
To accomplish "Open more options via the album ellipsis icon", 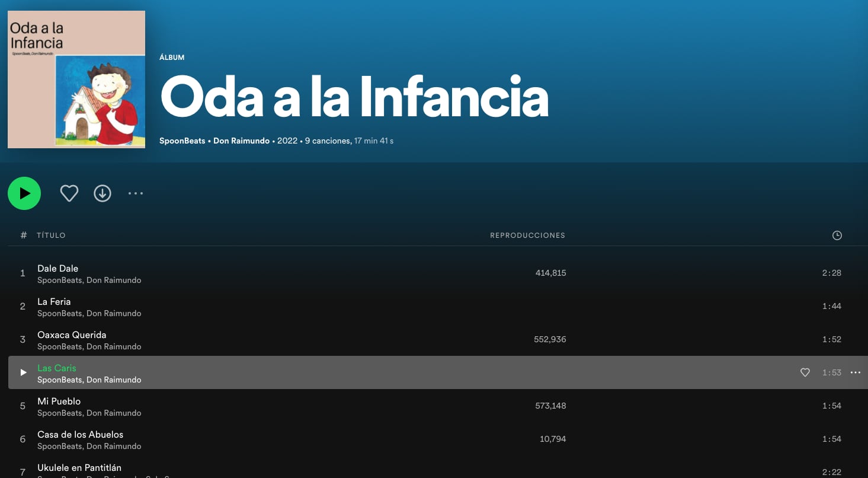I will 135,193.
